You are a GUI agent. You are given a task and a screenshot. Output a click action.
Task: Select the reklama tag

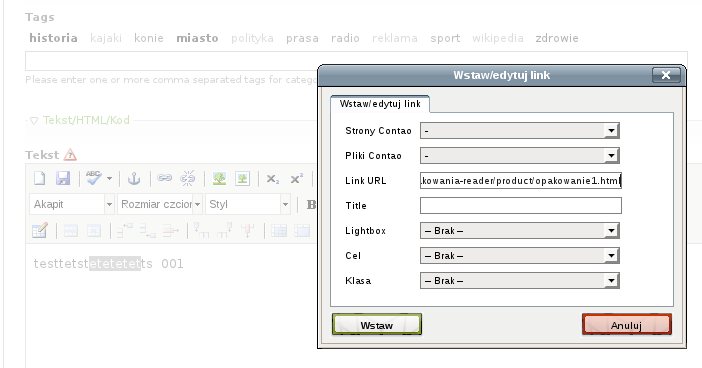394,38
